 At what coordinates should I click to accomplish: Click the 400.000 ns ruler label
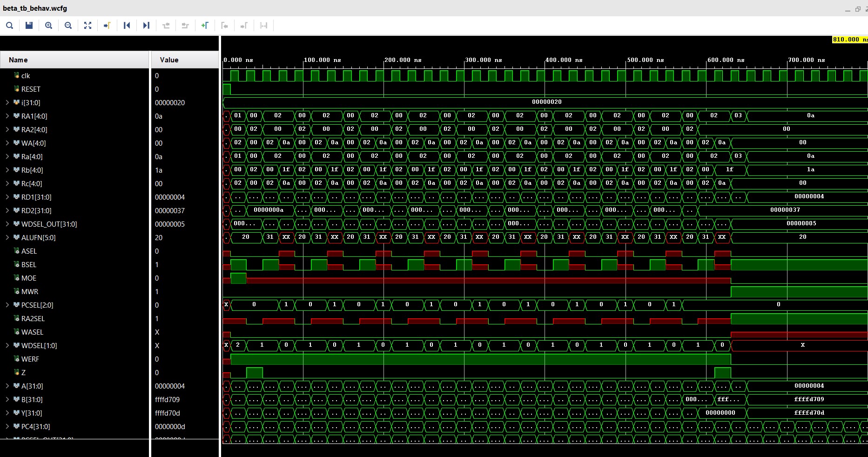[x=564, y=60]
